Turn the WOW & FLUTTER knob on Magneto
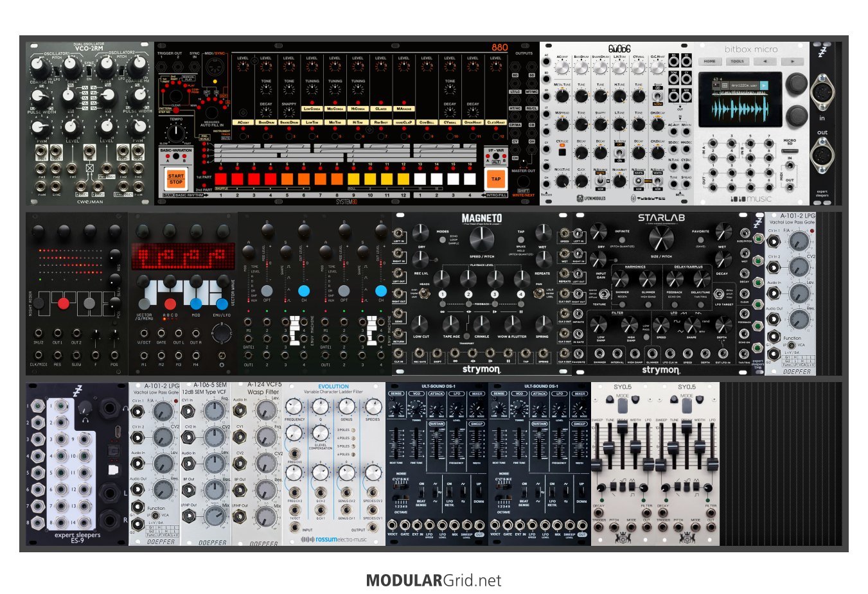 (512, 324)
